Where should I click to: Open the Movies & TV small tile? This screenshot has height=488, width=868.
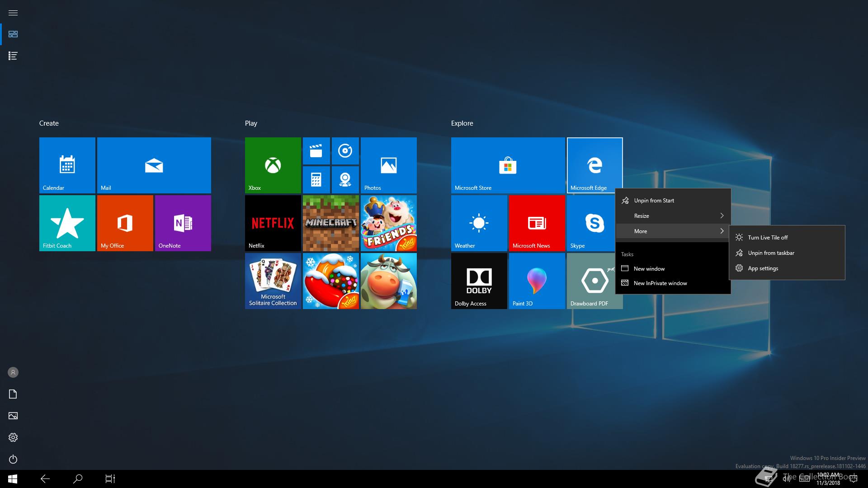316,151
